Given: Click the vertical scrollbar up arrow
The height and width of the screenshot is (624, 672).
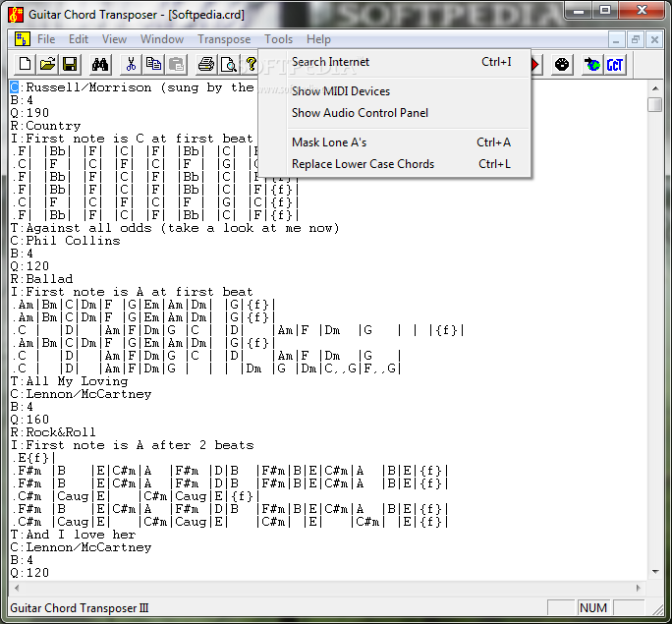Looking at the screenshot, I should (655, 88).
